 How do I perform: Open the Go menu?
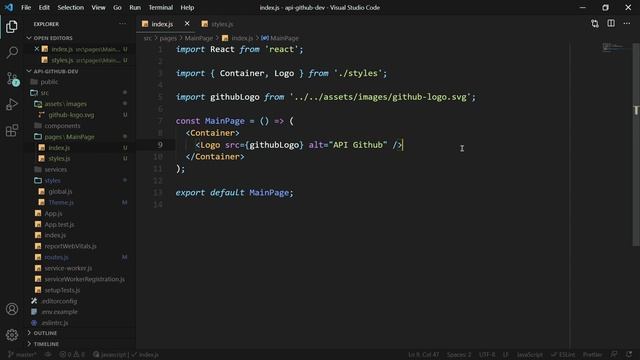click(x=117, y=7)
